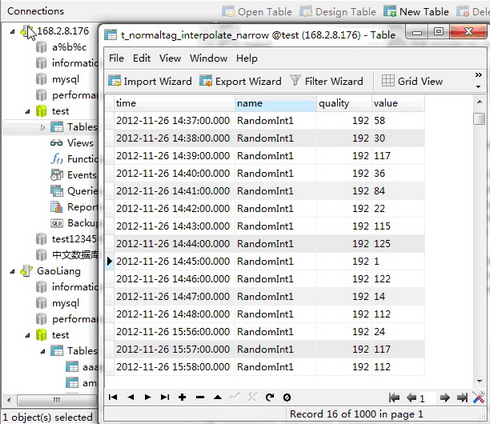Collapse the GaoLiang connection node

tap(12, 271)
